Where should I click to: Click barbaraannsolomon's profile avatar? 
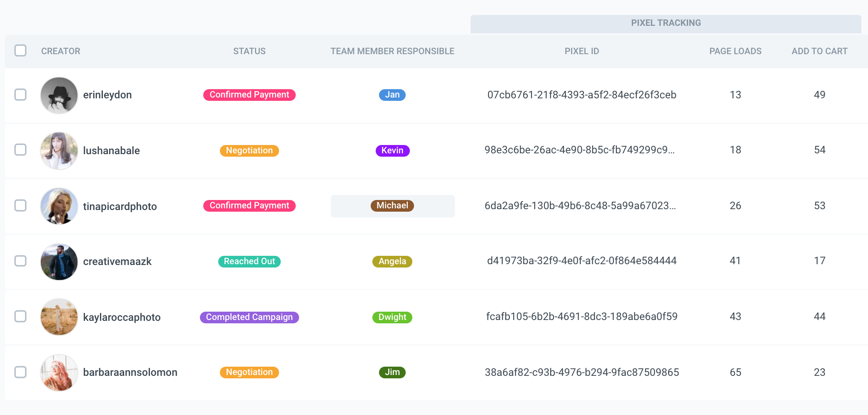[x=59, y=372]
